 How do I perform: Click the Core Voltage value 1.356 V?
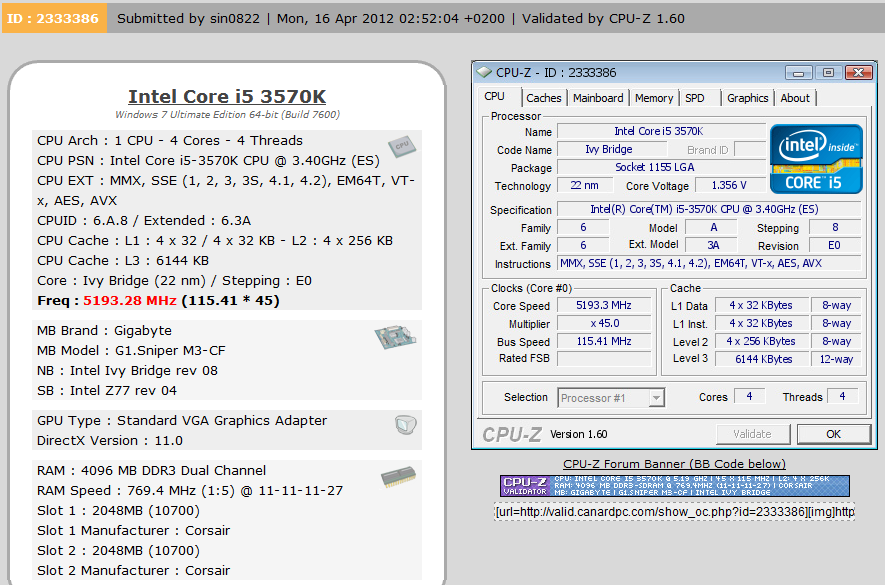click(729, 185)
